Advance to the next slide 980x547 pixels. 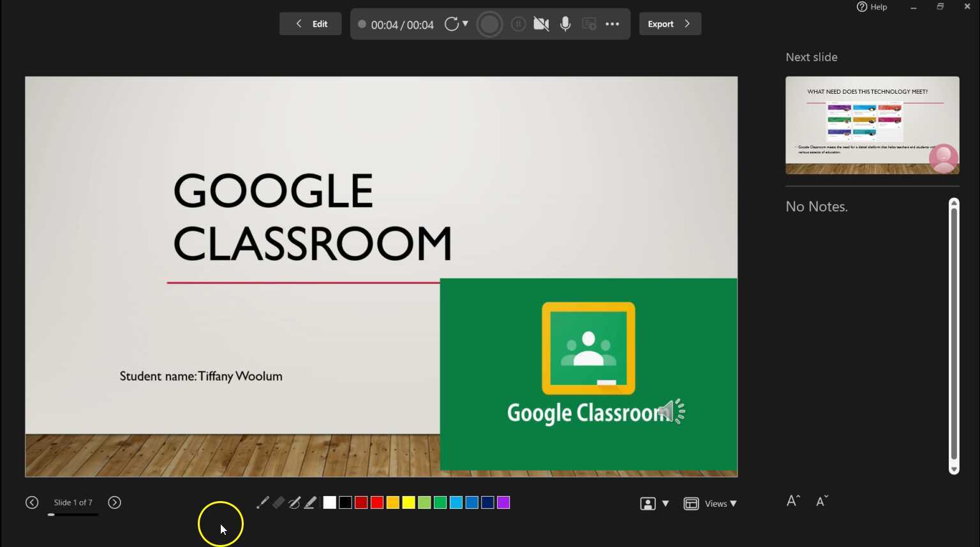tap(115, 502)
